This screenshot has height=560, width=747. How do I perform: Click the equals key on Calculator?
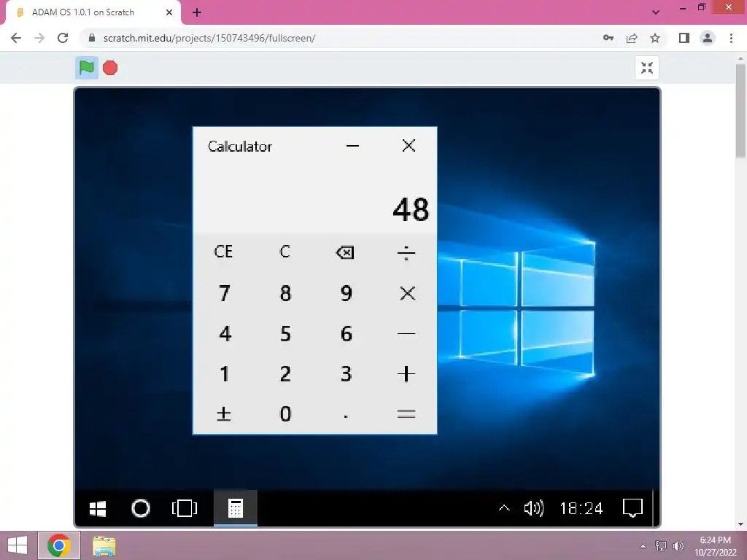click(x=406, y=414)
